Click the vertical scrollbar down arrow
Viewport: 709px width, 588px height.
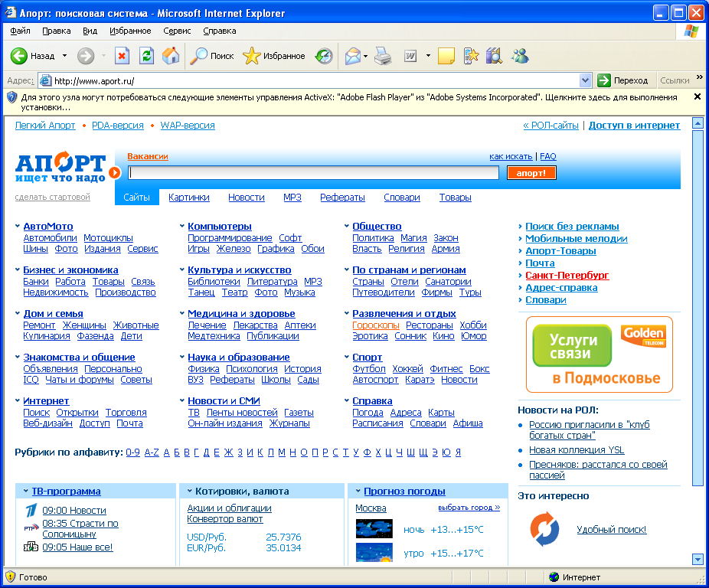coord(698,559)
